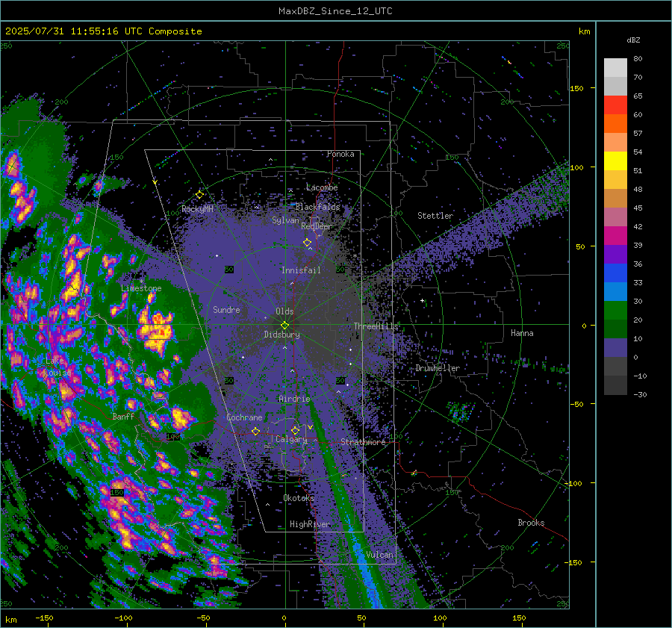Viewport: 672px width, 628px height.
Task: Click the Vulcan label
Action: click(379, 555)
